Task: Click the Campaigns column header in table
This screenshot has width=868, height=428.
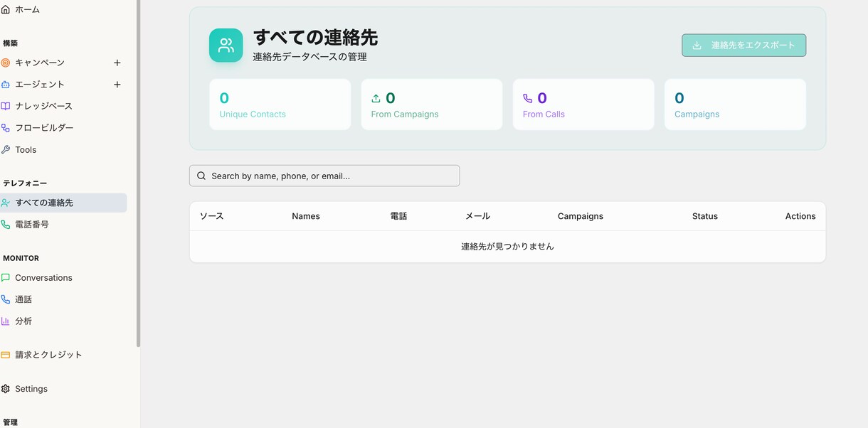Action: click(x=581, y=216)
